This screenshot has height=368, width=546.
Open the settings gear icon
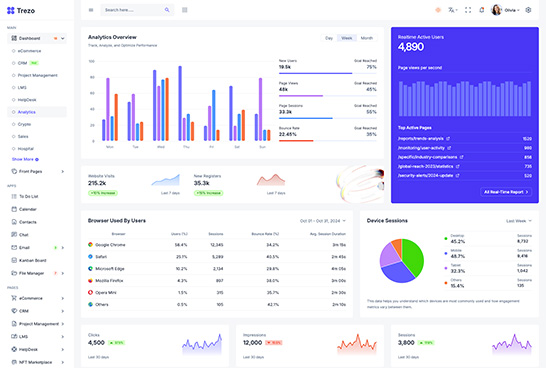528,10
